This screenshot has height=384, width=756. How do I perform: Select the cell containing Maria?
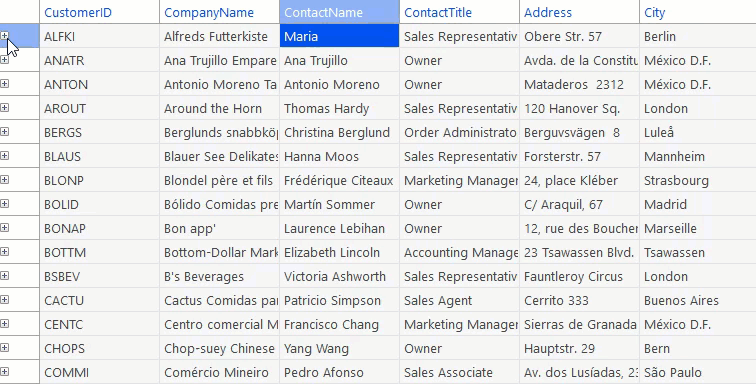339,36
